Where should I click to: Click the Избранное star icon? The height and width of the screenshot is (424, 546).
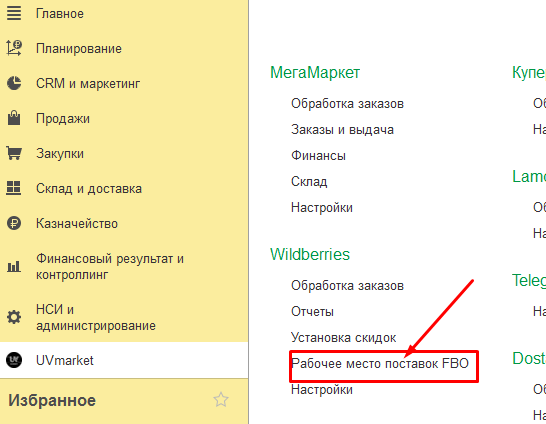coord(221,400)
